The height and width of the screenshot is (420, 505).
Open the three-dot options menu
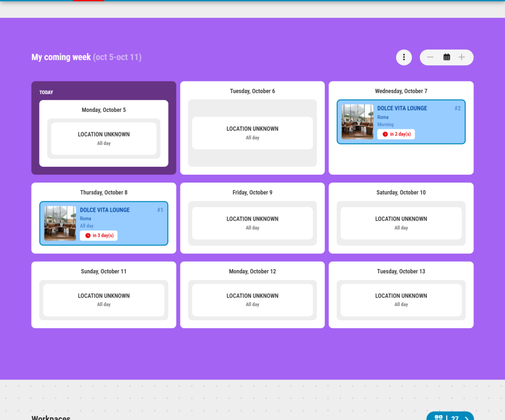(x=403, y=57)
